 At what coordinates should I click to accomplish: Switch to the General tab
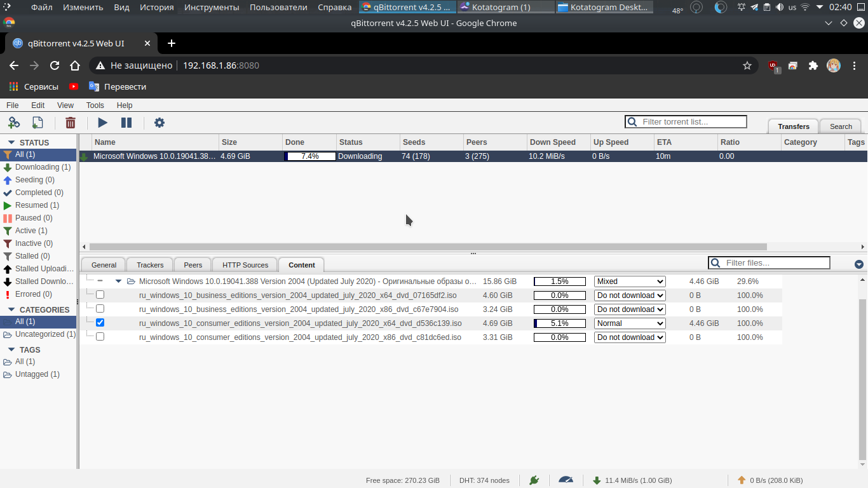click(x=104, y=265)
